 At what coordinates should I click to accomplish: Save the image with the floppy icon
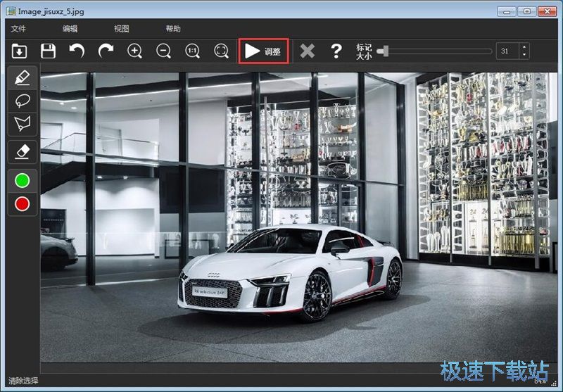click(48, 51)
